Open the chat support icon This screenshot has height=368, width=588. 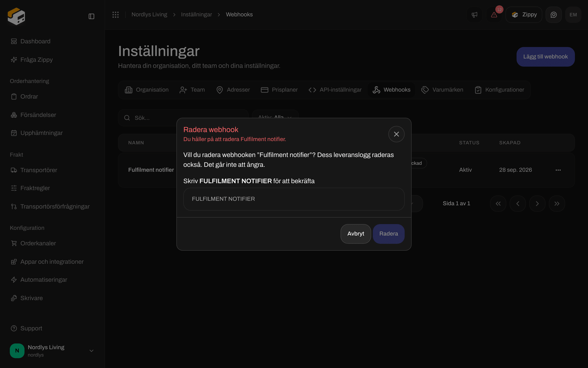coord(553,15)
